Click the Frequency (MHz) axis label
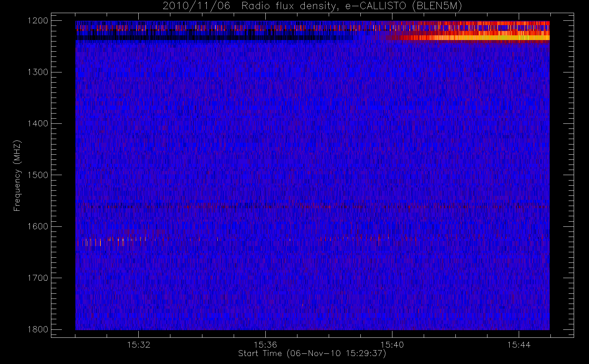The width and height of the screenshot is (589, 364). (17, 175)
